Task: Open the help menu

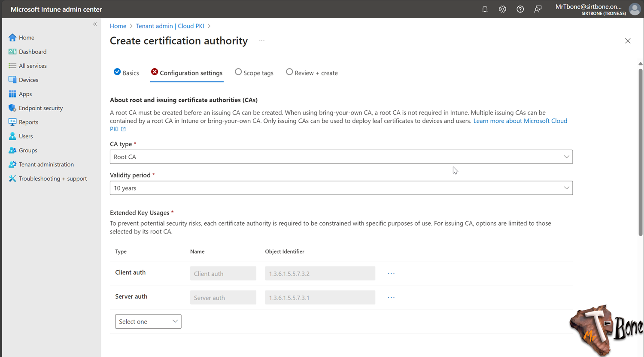Action: point(520,9)
